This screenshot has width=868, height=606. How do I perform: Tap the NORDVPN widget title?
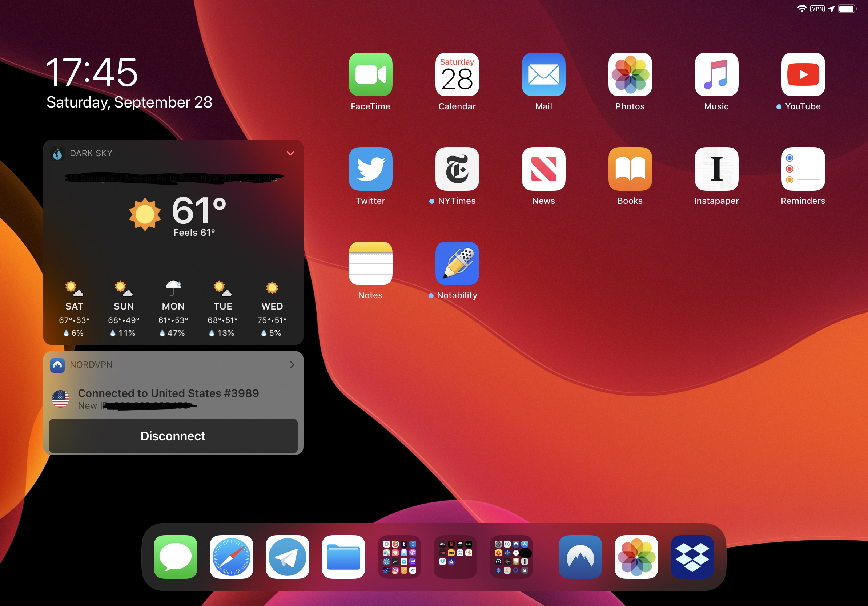91,365
